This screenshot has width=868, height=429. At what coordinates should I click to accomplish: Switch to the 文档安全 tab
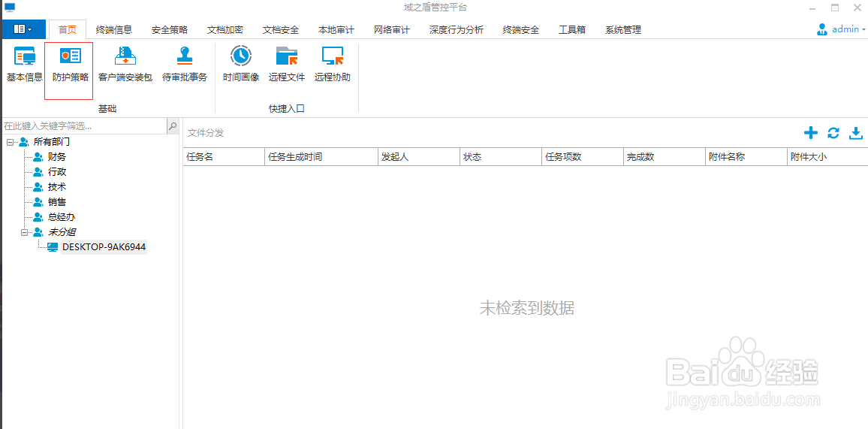[281, 30]
